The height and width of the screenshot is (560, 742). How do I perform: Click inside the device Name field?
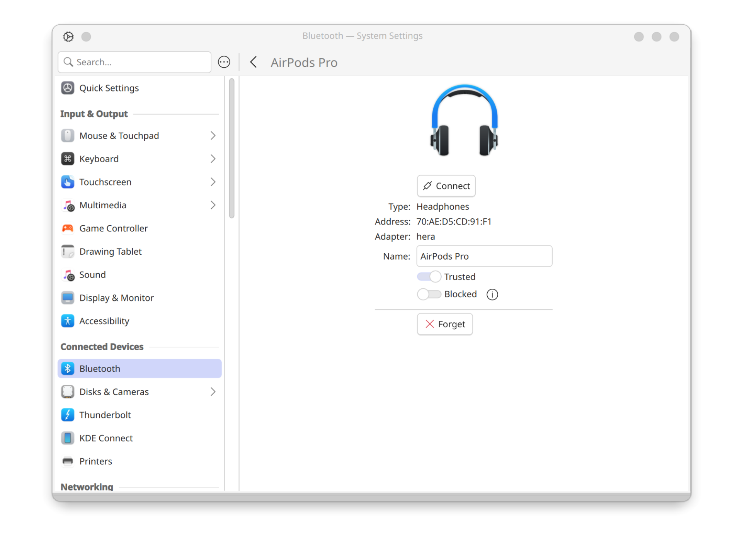tap(484, 256)
